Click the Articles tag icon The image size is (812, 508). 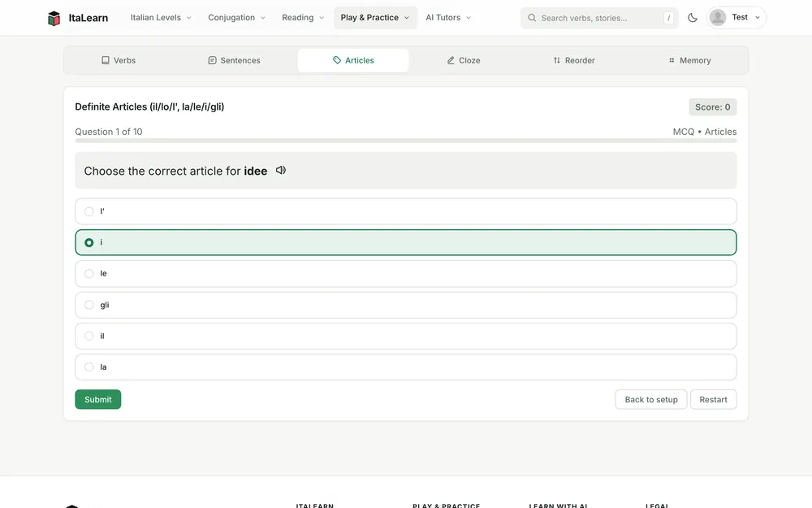coord(337,60)
